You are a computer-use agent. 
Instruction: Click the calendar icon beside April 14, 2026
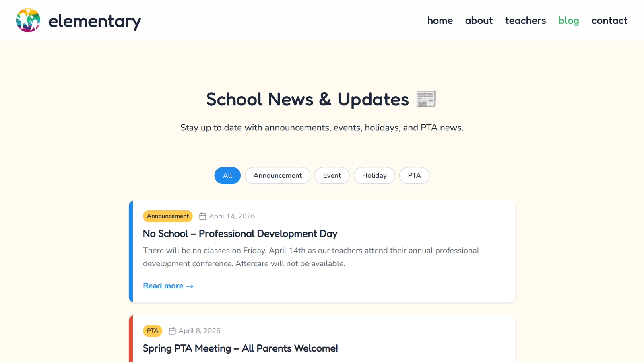pos(202,216)
